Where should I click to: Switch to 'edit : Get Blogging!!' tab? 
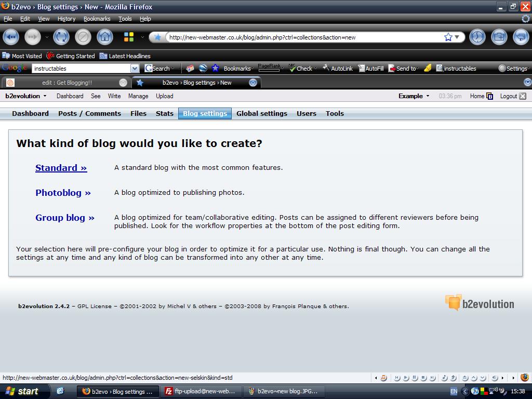pos(66,83)
